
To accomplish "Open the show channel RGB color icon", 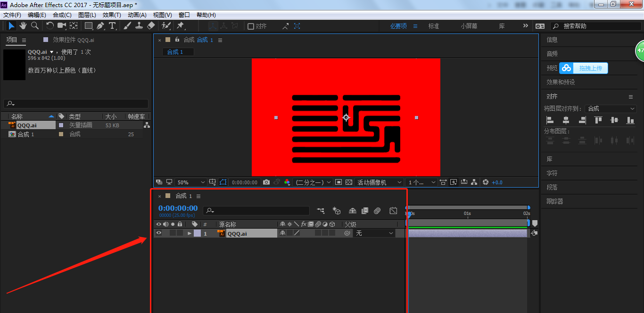I will [287, 182].
